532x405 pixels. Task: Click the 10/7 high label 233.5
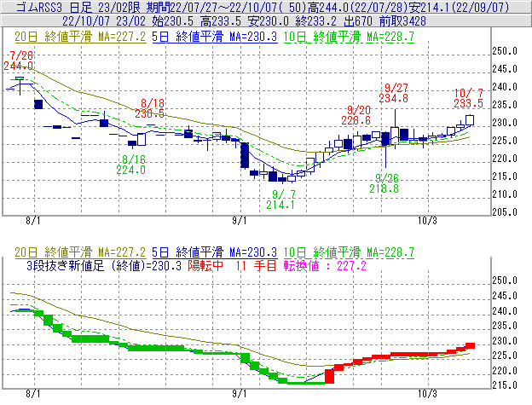pos(468,103)
